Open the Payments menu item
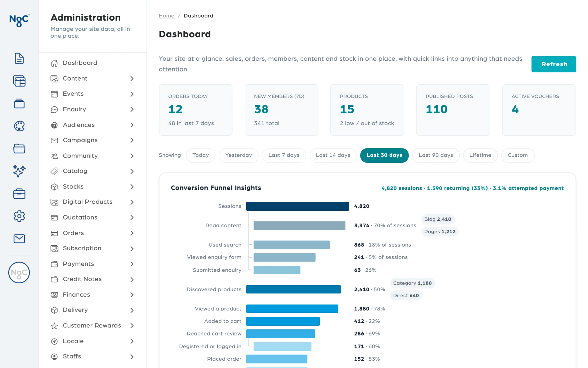588x368 pixels. [x=92, y=264]
